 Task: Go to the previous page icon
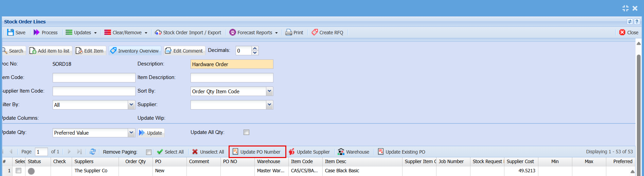tap(11, 152)
